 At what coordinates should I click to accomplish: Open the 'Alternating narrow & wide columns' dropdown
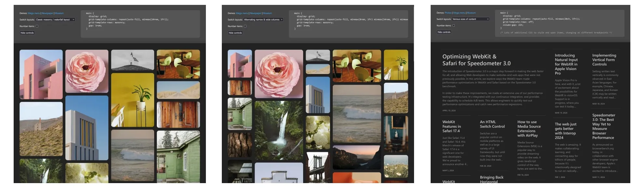pyautogui.click(x=263, y=20)
